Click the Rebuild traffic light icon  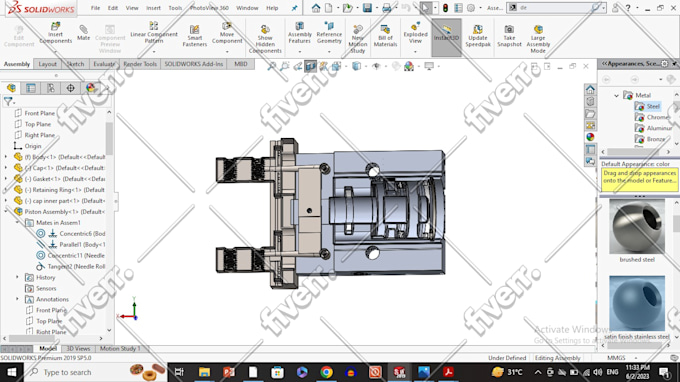coord(445,8)
